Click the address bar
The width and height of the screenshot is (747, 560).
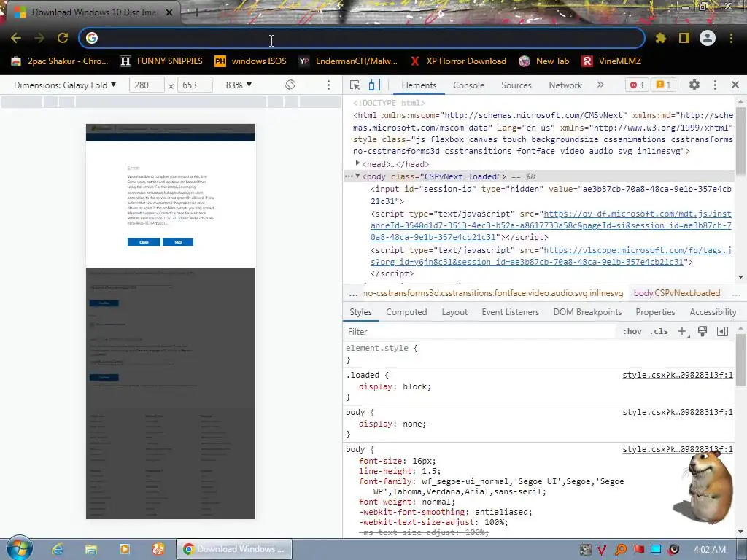point(362,38)
